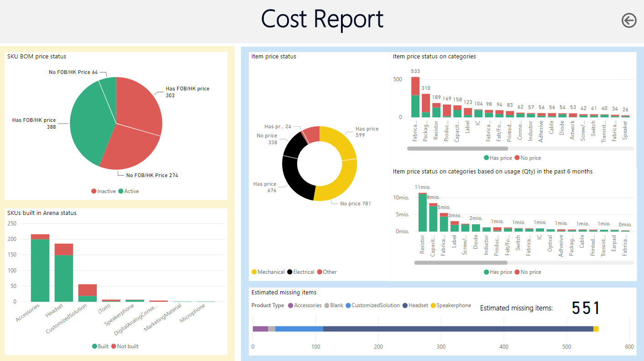This screenshot has width=644, height=361.
Task: Click the usage chart horizontal scrollbar thumb
Action: [460, 263]
